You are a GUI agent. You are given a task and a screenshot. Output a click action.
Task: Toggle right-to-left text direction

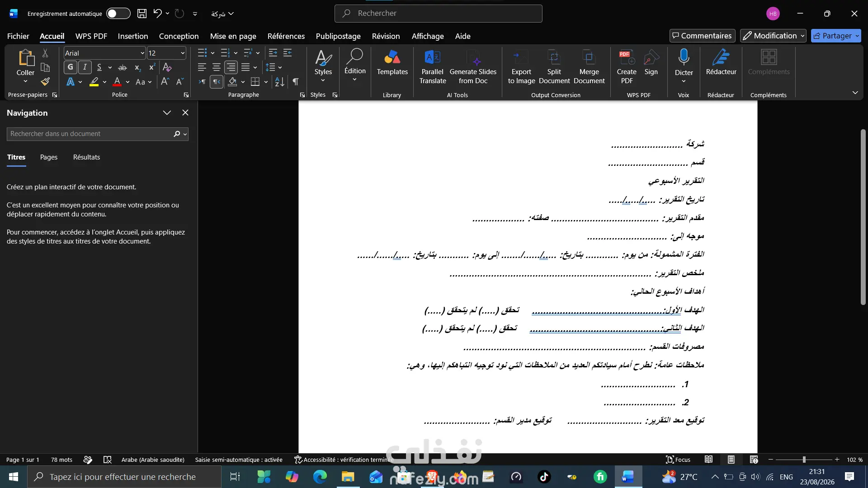217,82
